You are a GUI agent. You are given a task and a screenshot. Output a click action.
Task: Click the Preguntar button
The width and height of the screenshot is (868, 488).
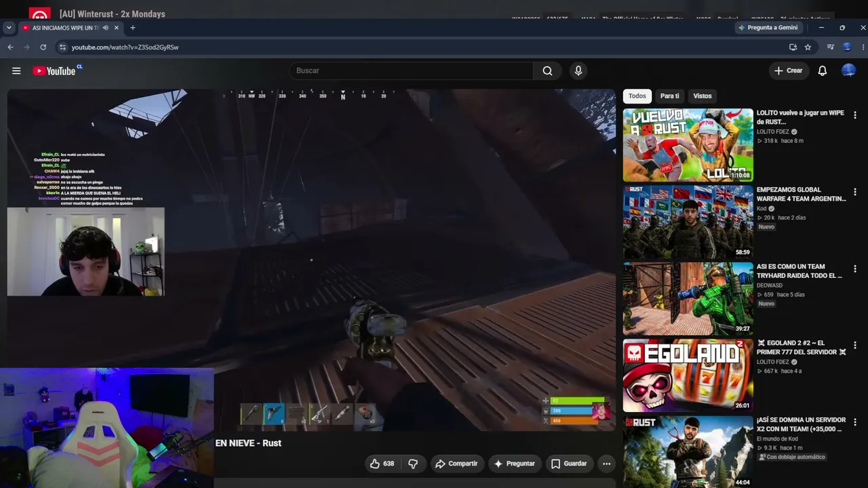(515, 464)
